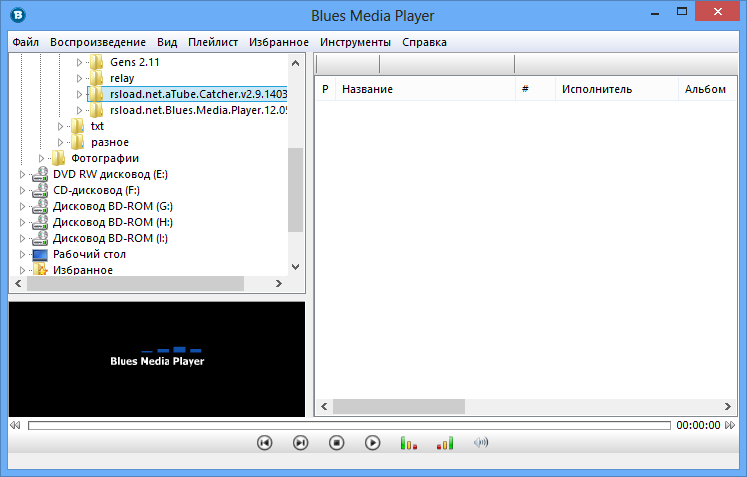
Task: Open the Плейлист menu
Action: 213,42
